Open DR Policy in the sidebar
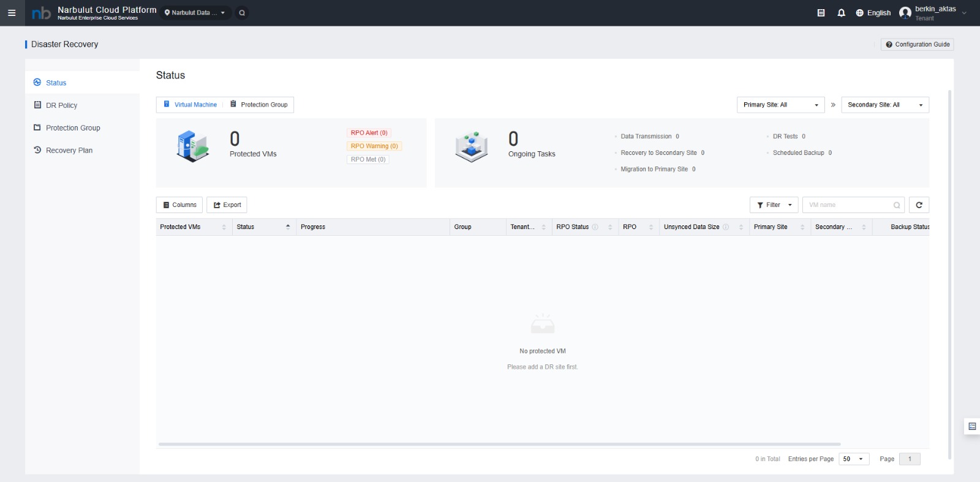Viewport: 980px width, 482px height. [61, 105]
